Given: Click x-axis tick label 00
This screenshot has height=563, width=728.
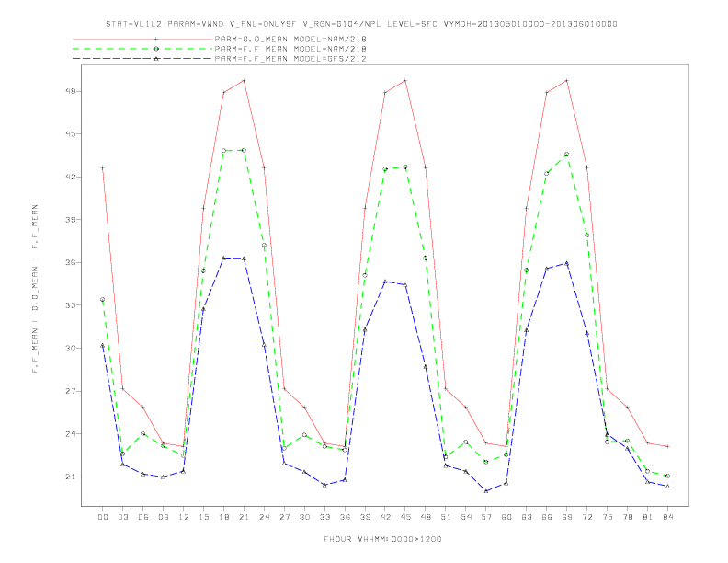Looking at the screenshot, I should coord(103,517).
